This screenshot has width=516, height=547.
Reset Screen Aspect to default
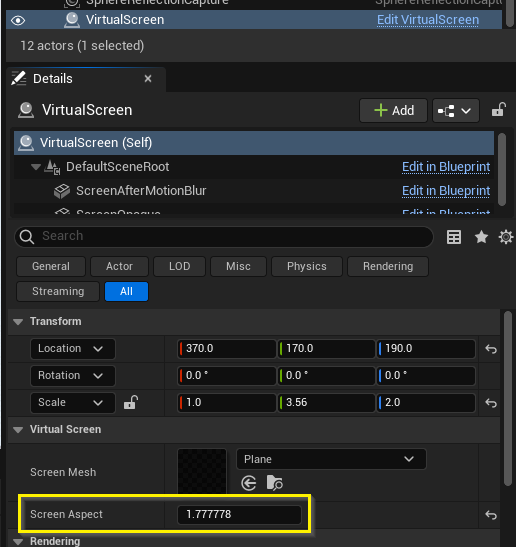click(x=491, y=515)
